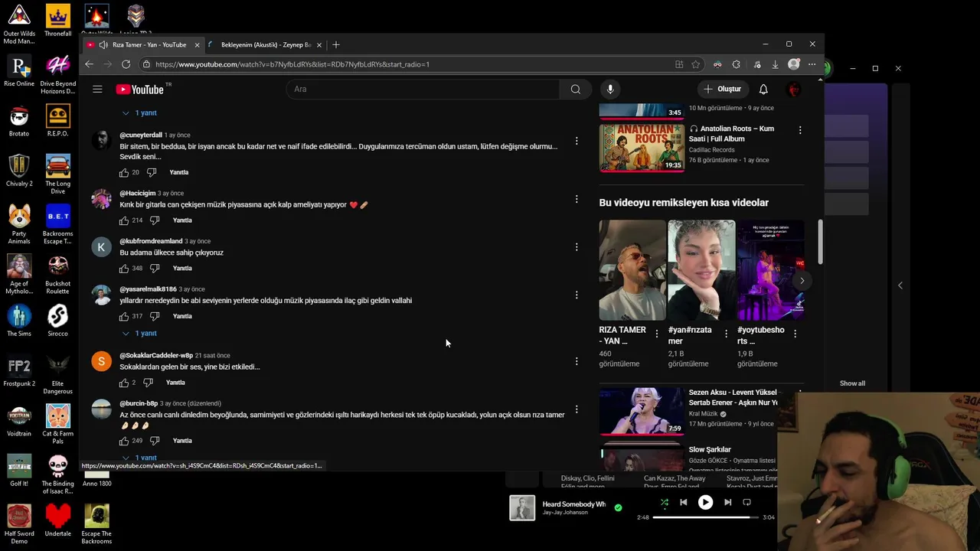Close the Rıza Tamer - Yan tab
The height and width of the screenshot is (551, 980).
pos(197,44)
